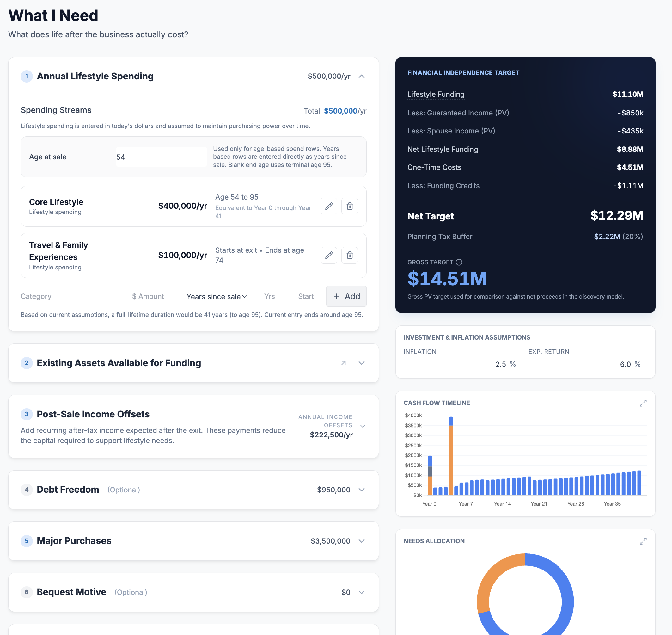Delete the Core Lifestyle spending row

click(350, 206)
